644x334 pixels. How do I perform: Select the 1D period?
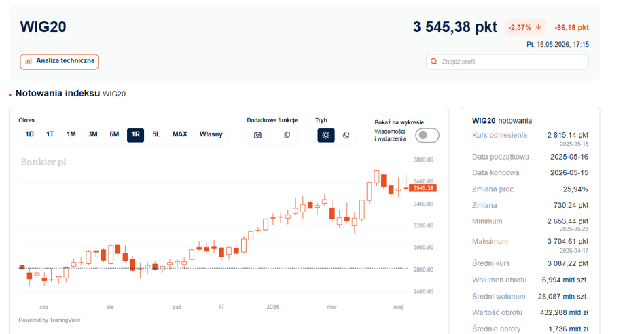(x=30, y=134)
